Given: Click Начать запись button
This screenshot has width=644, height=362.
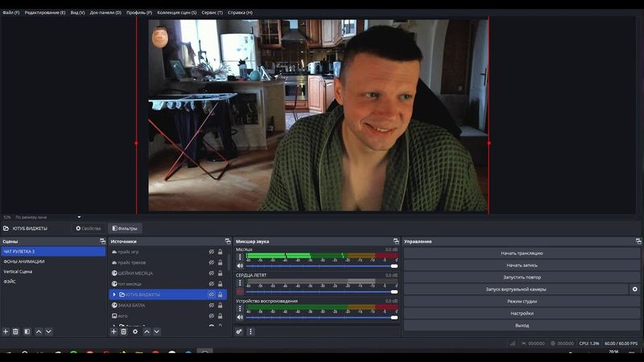Looking at the screenshot, I should [x=521, y=265].
